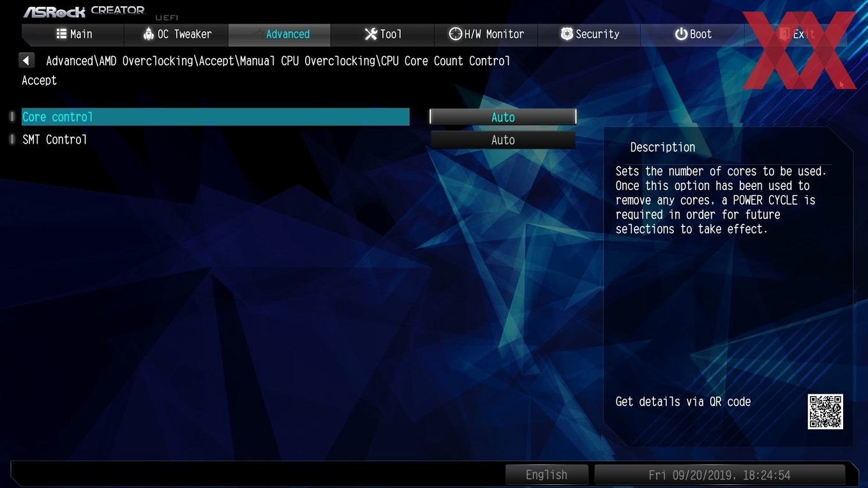Viewport: 868px width, 488px height.
Task: Click the marker beside SMT Control
Action: [12, 139]
